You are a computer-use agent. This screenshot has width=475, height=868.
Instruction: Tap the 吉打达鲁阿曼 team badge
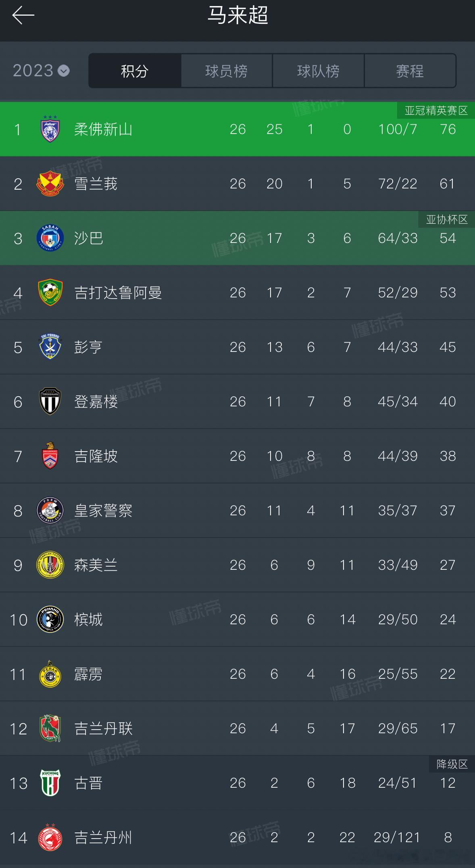50,293
